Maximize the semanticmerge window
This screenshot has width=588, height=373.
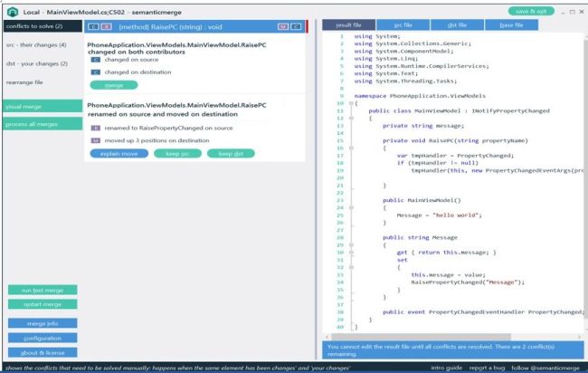[x=573, y=12]
